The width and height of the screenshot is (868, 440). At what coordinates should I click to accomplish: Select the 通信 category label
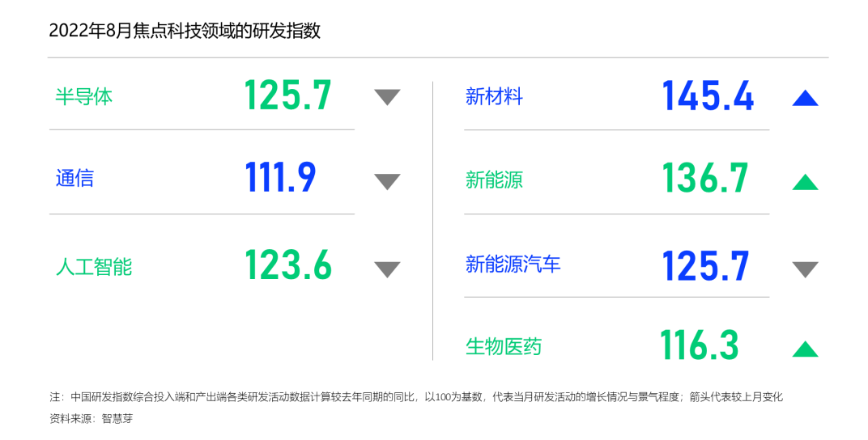coord(74,179)
